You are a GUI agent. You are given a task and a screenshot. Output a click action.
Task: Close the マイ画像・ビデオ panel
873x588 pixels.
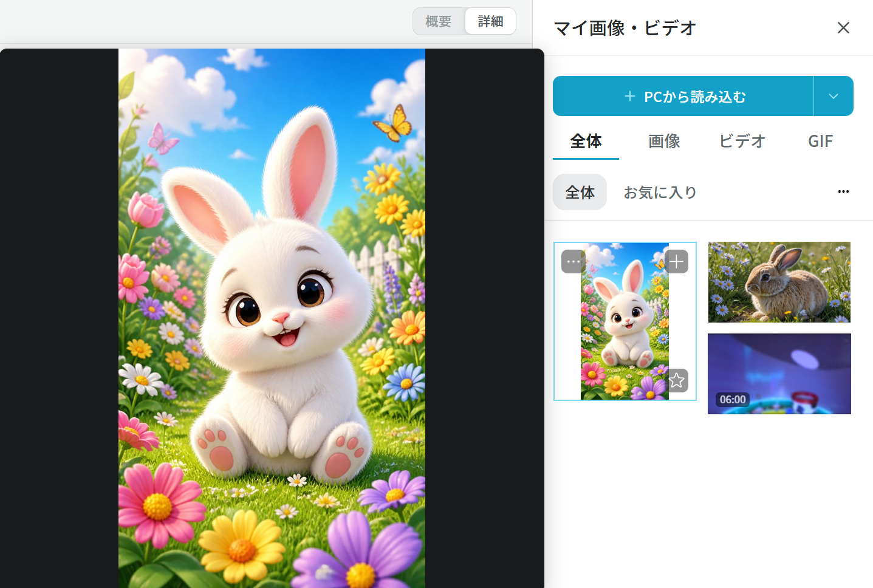[843, 28]
